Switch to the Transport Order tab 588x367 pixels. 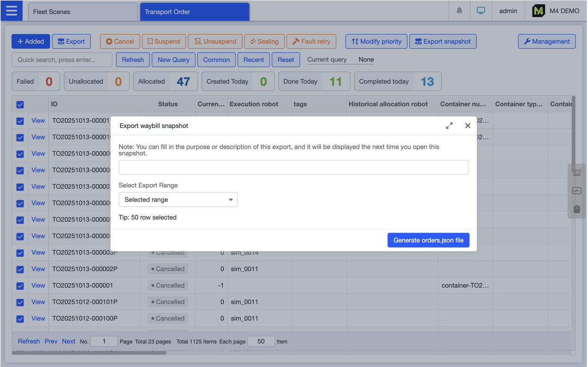(x=194, y=11)
